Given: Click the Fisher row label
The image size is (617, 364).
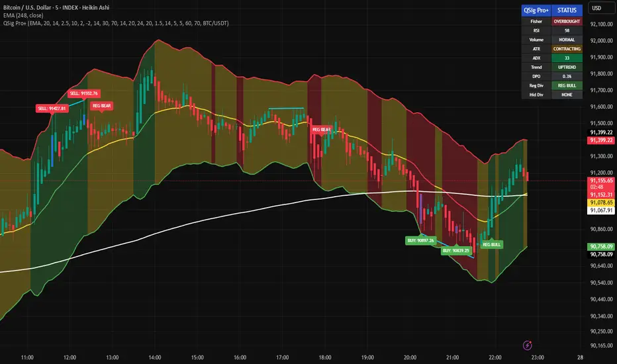Looking at the screenshot, I should coord(536,21).
